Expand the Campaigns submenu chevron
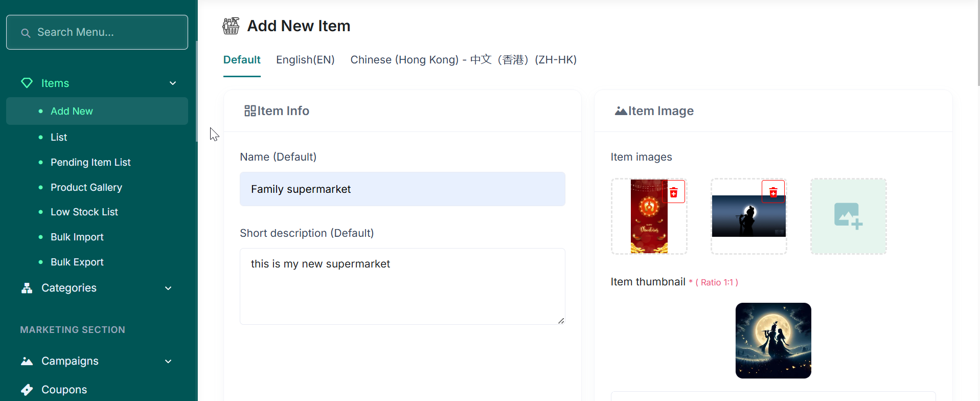Viewport: 980px width, 401px height. (x=168, y=362)
